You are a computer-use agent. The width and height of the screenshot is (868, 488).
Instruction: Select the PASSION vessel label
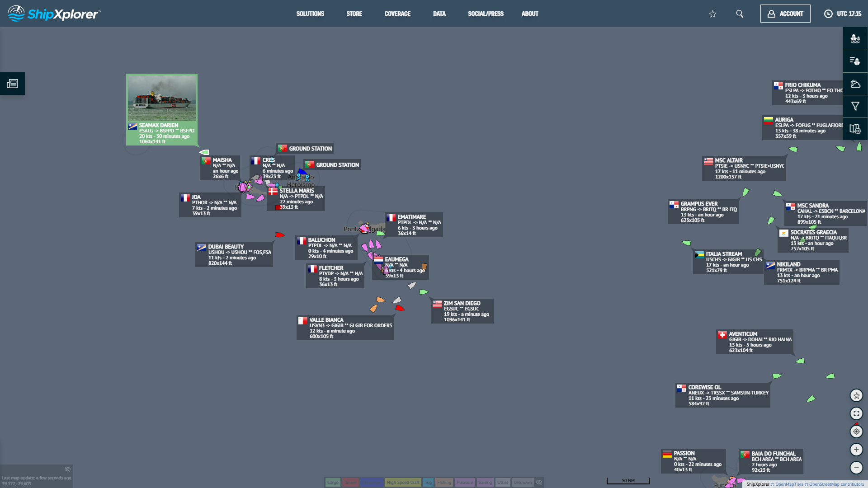693,461
